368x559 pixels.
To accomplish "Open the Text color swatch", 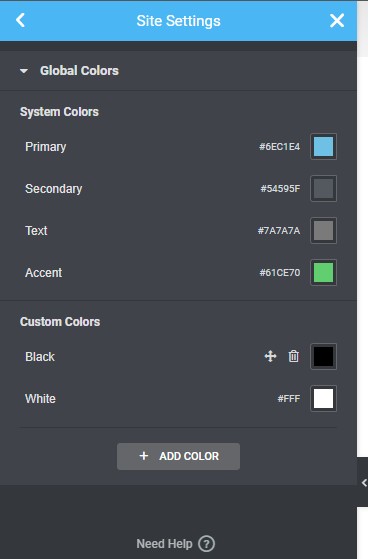I will [323, 230].
